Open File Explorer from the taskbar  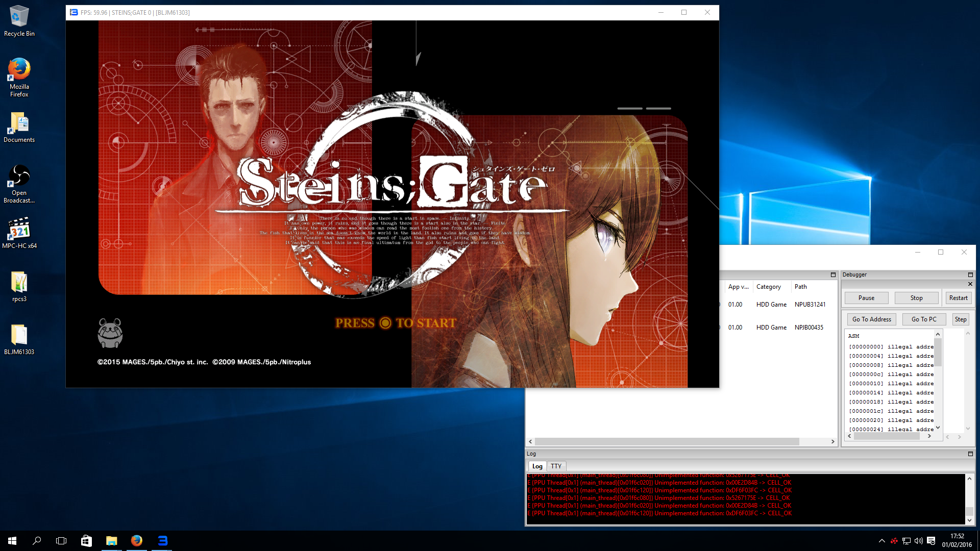coord(111,541)
